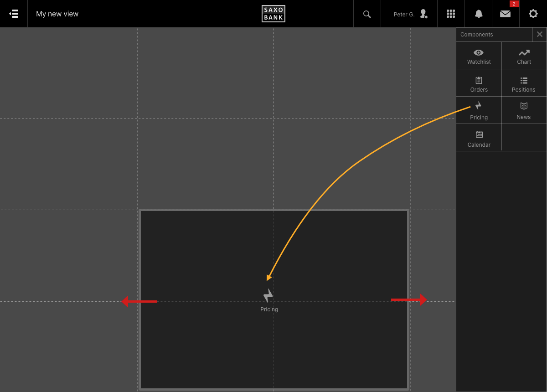Screen dimensions: 547x392
Task: Open the apps grid icon
Action: click(451, 14)
